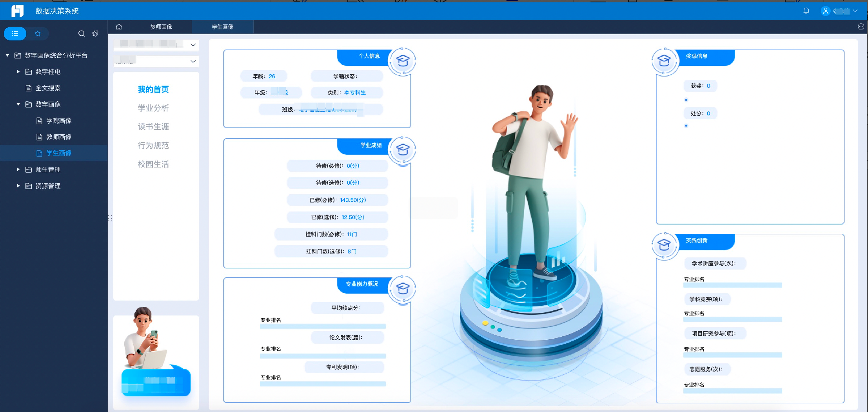Click the sidebar resize drag handle
The height and width of the screenshot is (412, 868).
110,218
